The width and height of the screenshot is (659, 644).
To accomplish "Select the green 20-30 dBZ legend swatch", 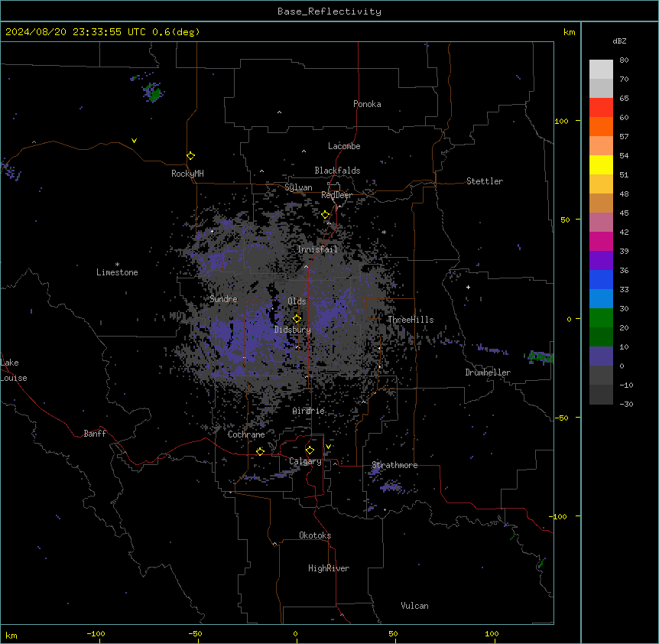I will coord(601,318).
